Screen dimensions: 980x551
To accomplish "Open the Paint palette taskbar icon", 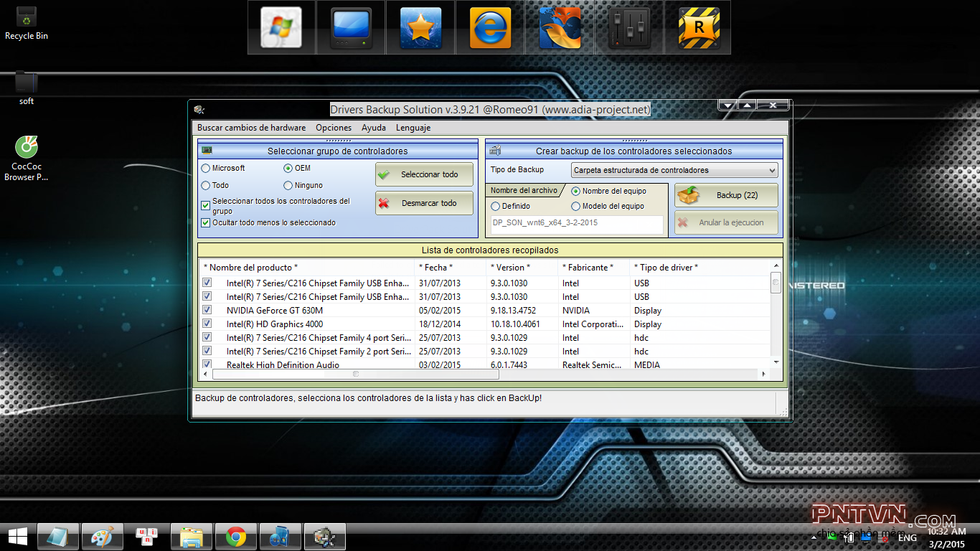I will click(x=103, y=537).
